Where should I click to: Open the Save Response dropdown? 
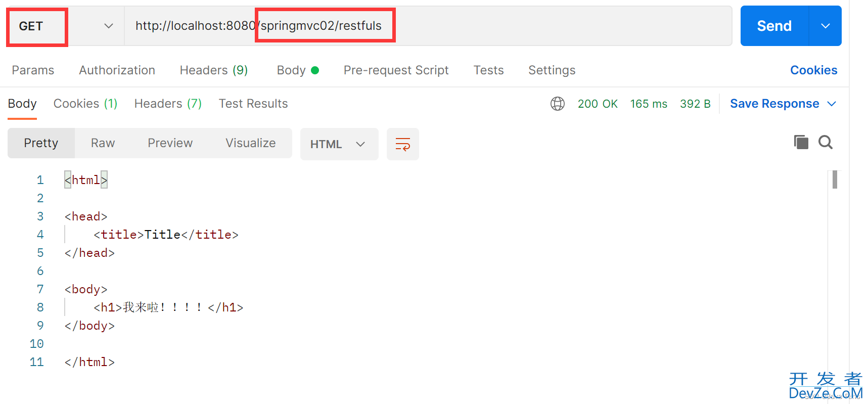(x=783, y=104)
